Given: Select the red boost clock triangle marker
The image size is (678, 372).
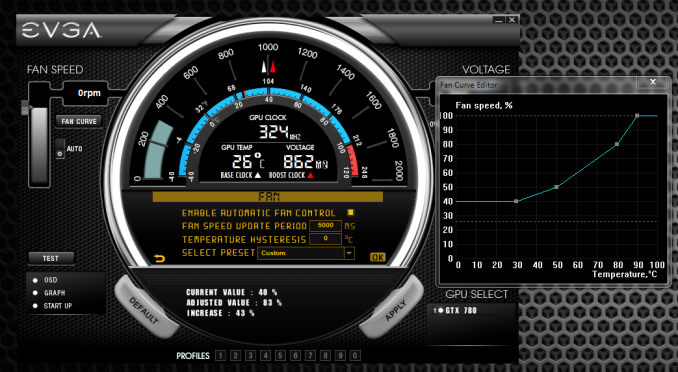Looking at the screenshot, I should [273, 67].
